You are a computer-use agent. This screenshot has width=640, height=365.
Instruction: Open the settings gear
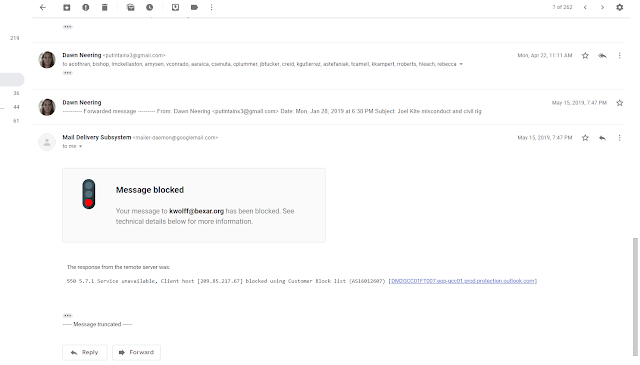(620, 7)
